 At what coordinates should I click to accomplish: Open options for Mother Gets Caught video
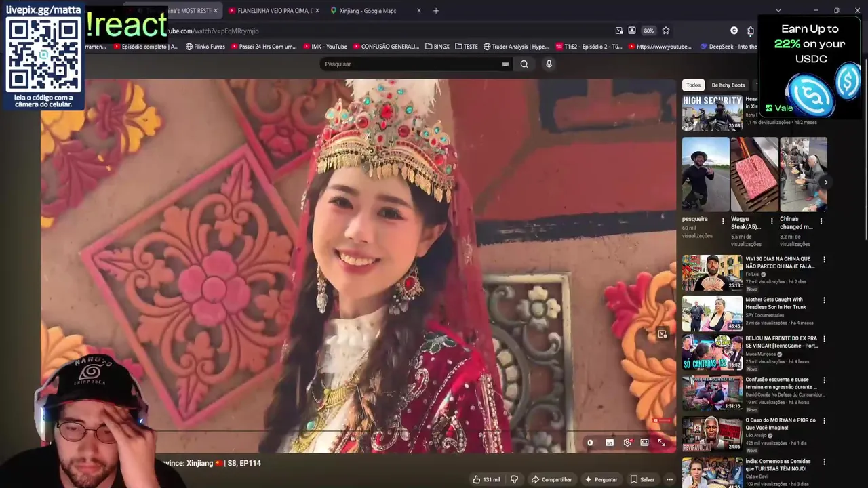825,300
